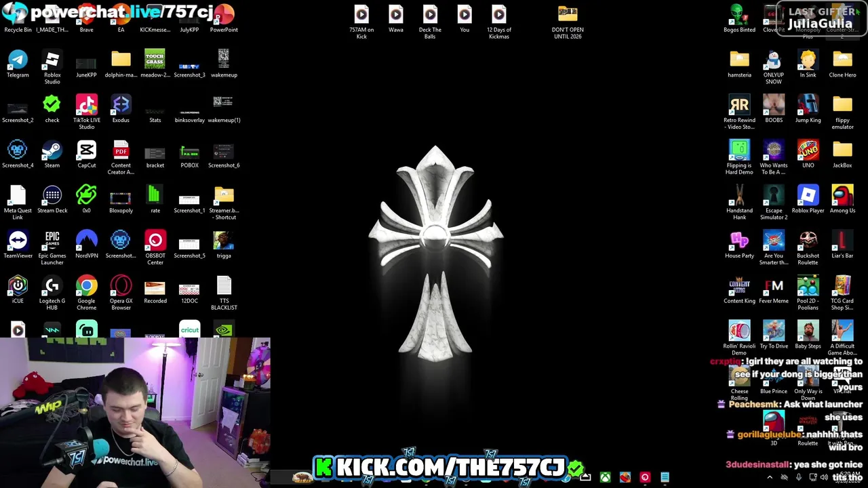Open the Telegram desktop shortcut
This screenshot has width=868, height=488.
coord(18,63)
